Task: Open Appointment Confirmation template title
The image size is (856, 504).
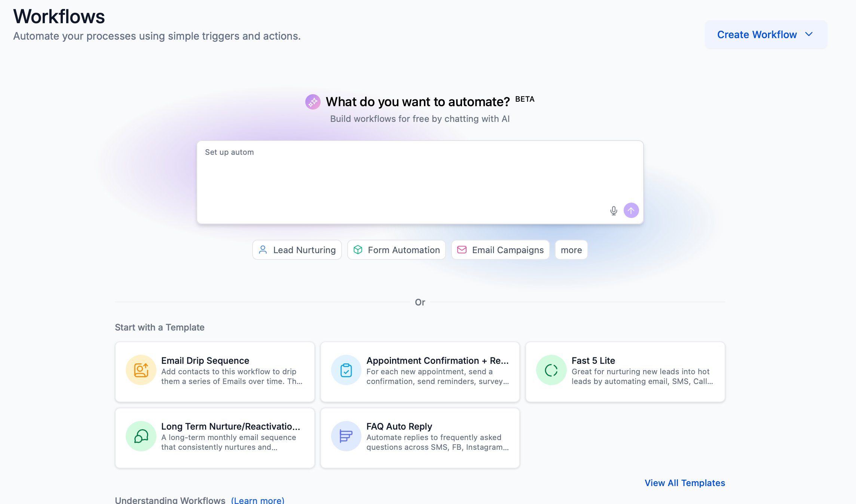Action: (x=437, y=360)
